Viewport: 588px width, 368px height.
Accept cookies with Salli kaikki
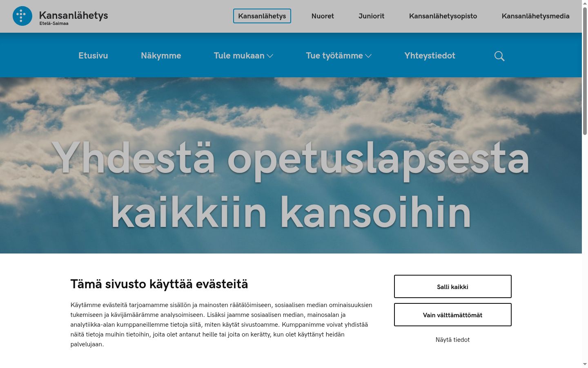click(x=452, y=287)
